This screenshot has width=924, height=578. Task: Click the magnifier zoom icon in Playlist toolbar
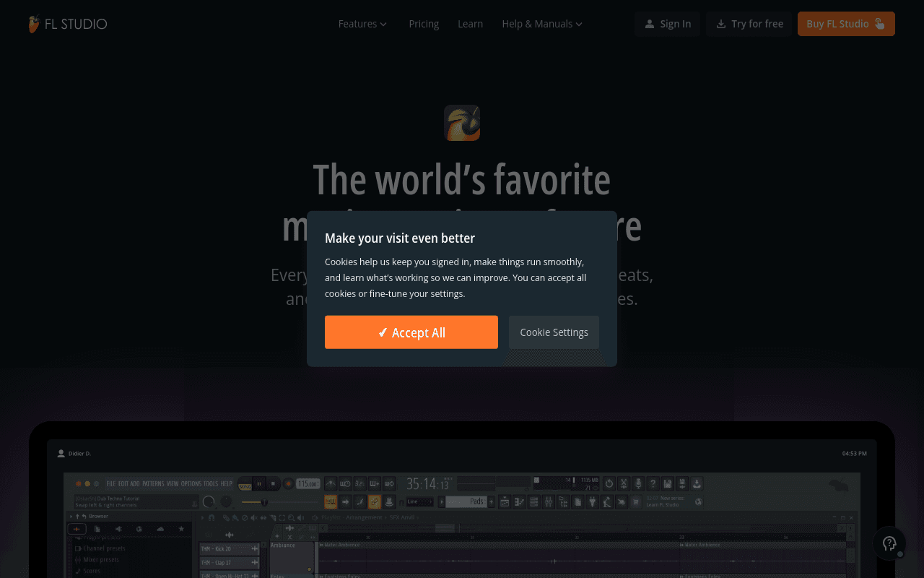[292, 517]
